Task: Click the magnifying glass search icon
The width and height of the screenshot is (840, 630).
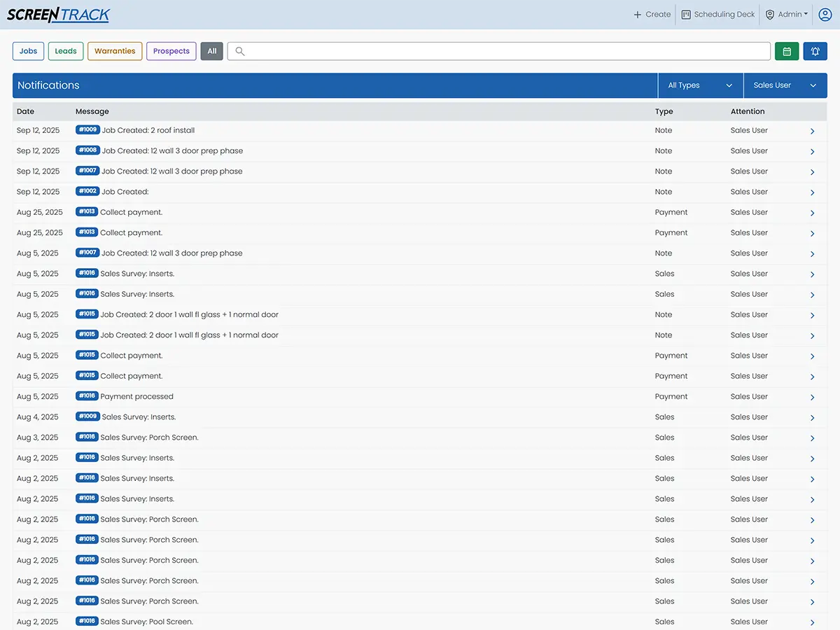Action: (x=240, y=51)
